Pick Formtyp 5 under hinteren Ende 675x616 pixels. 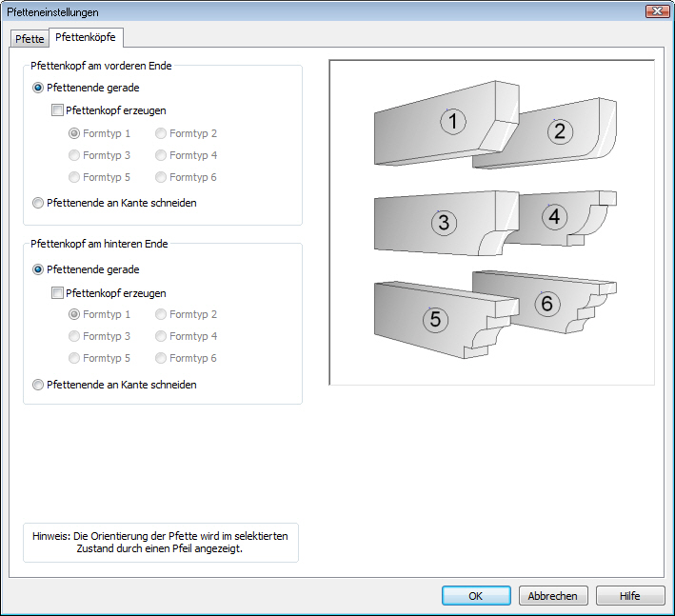click(99, 358)
